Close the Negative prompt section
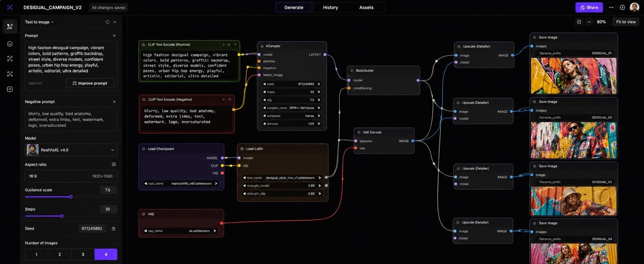Screen dimensions: 644x264 coord(114,102)
